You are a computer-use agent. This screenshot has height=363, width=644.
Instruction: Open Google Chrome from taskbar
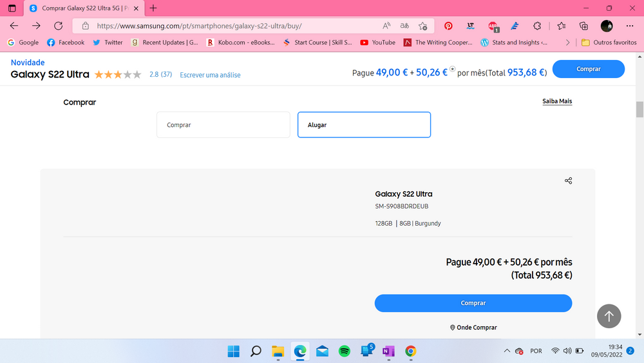pos(410,351)
